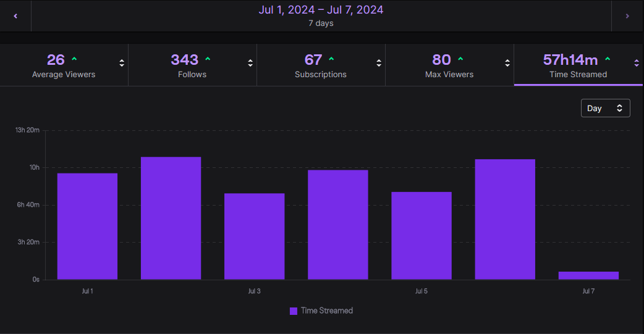Click the 13h 20m y-axis label
The image size is (644, 334).
(x=28, y=130)
